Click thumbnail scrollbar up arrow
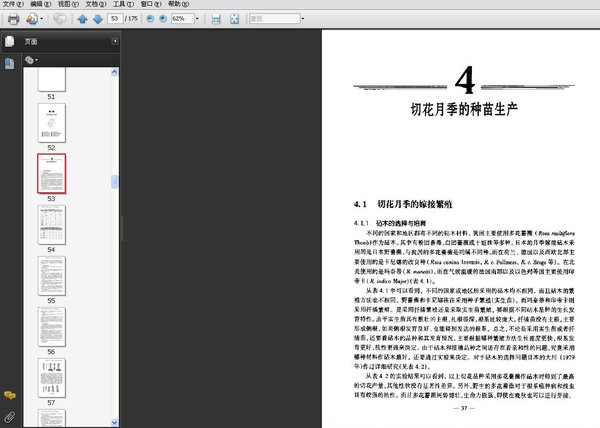Image resolution: width=600 pixels, height=428 pixels. (114, 72)
